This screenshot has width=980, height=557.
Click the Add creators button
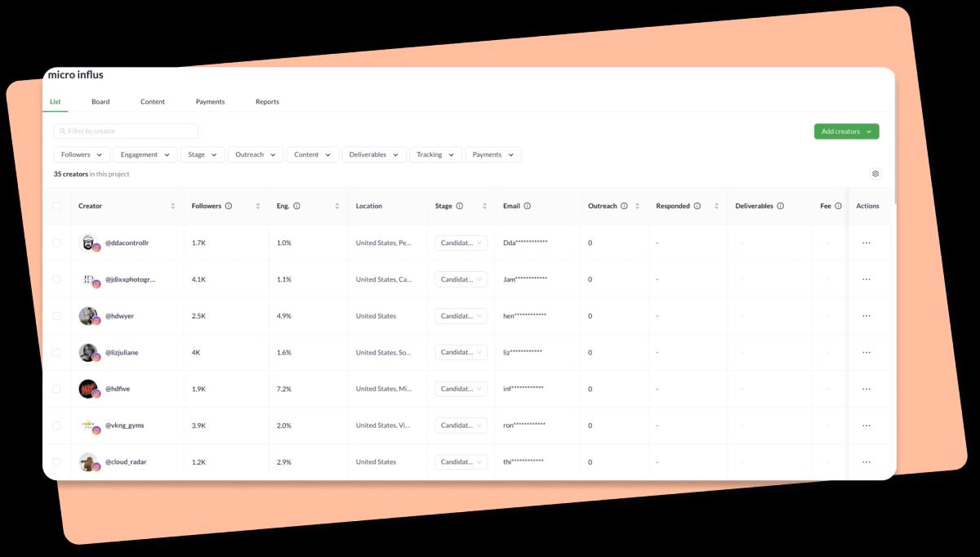click(x=847, y=131)
